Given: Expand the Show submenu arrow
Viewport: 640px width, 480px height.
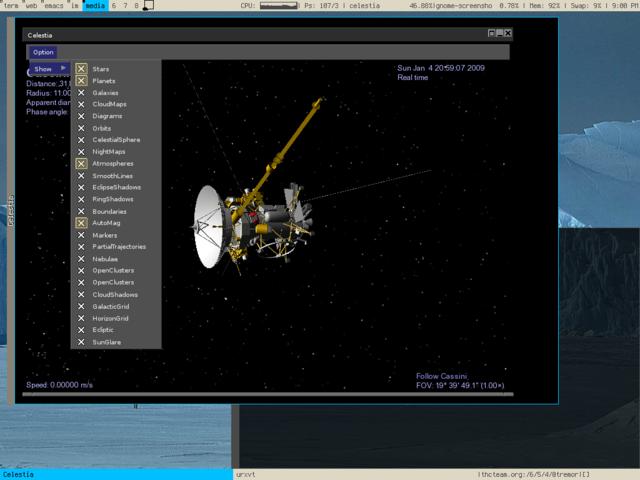Looking at the screenshot, I should click(x=63, y=69).
